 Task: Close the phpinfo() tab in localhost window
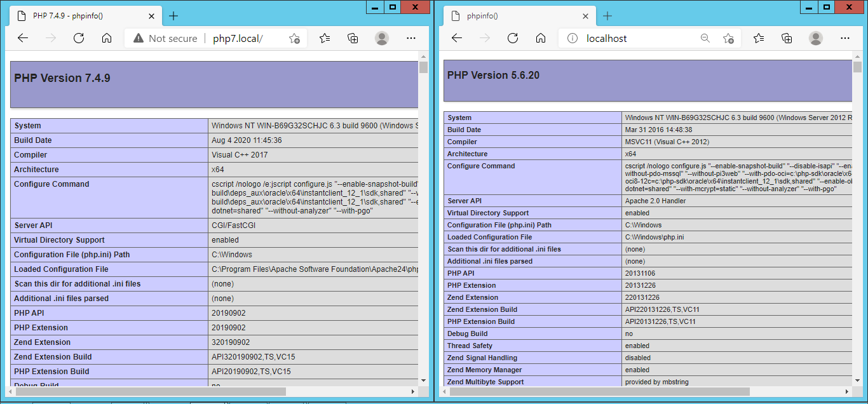click(x=584, y=16)
